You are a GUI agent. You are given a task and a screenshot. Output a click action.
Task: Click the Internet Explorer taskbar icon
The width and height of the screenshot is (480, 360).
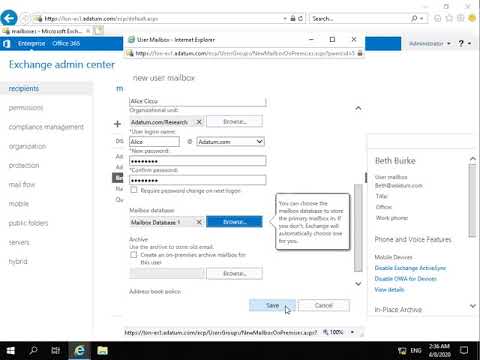click(79, 351)
